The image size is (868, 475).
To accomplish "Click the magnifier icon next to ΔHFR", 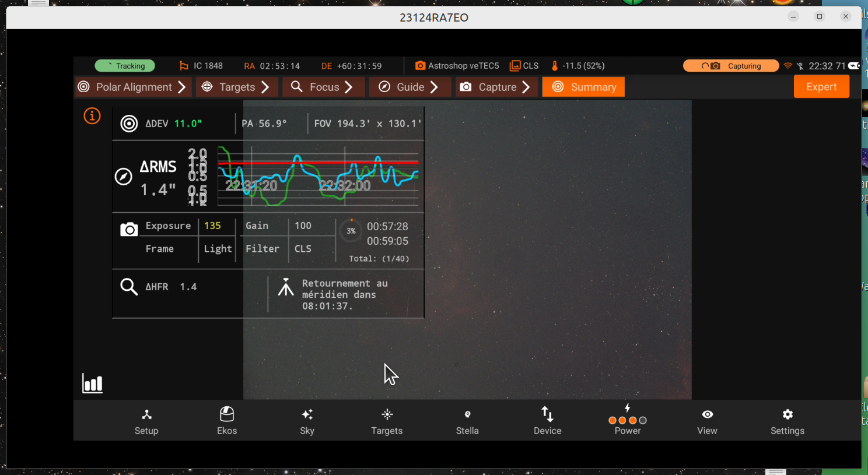I will [129, 287].
